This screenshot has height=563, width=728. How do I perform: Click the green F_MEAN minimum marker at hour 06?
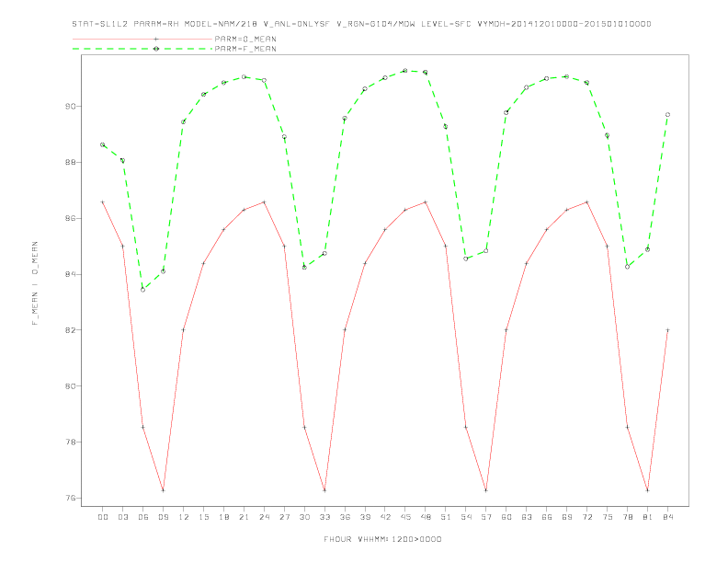pos(143,290)
